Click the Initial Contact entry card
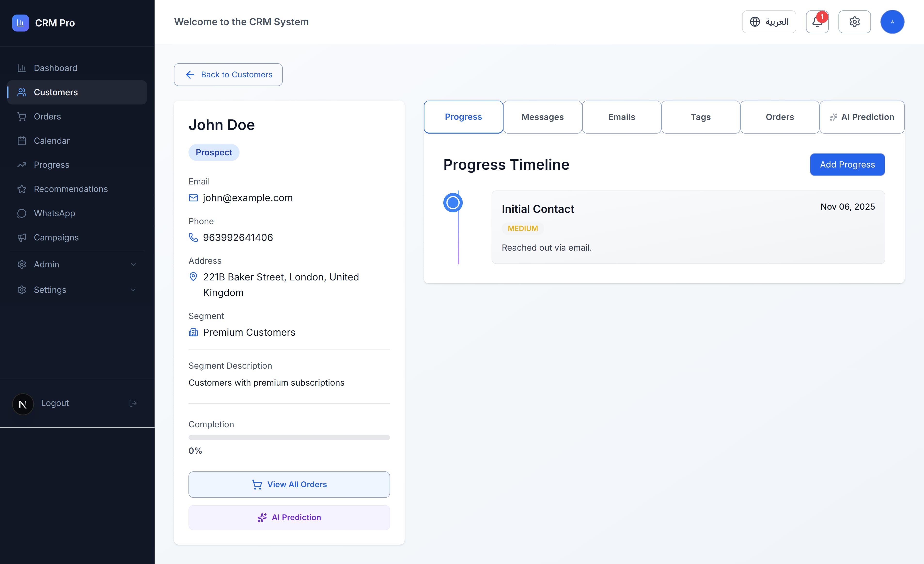 tap(688, 227)
